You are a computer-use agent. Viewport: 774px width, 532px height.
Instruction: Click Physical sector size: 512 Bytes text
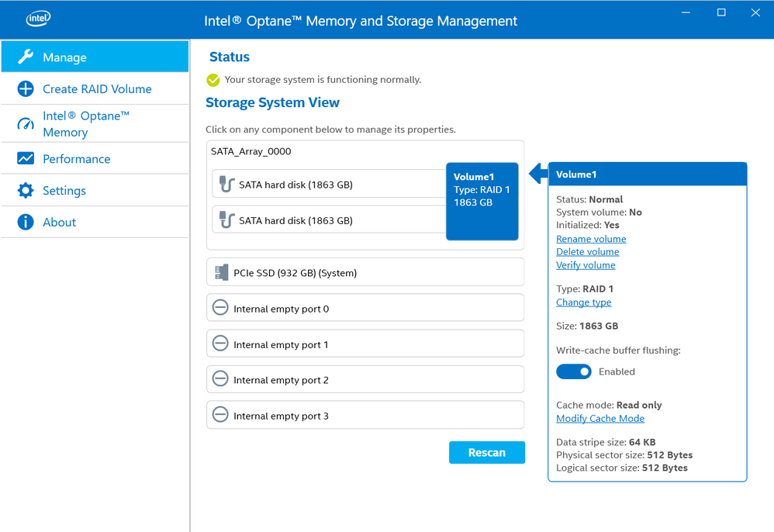click(x=624, y=455)
